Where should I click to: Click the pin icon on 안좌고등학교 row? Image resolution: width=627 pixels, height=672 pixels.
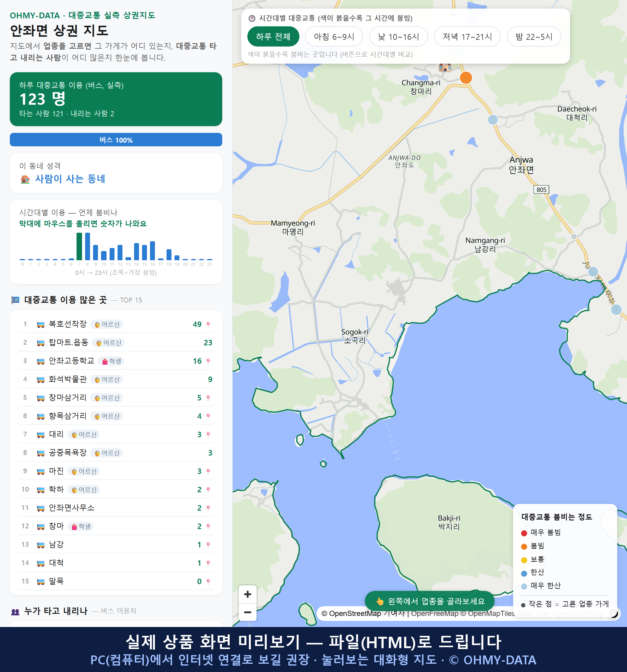tap(208, 361)
